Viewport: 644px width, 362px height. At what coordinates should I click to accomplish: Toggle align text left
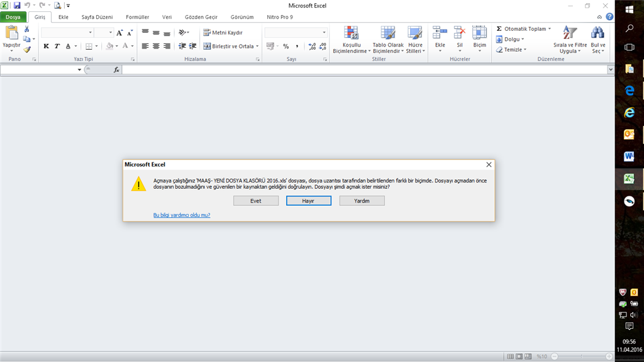[145, 46]
